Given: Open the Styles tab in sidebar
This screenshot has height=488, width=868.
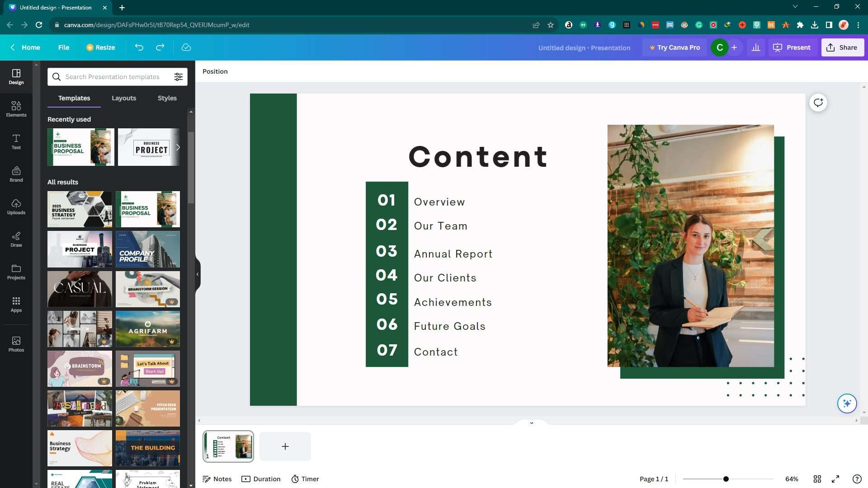Looking at the screenshot, I should coord(167,98).
